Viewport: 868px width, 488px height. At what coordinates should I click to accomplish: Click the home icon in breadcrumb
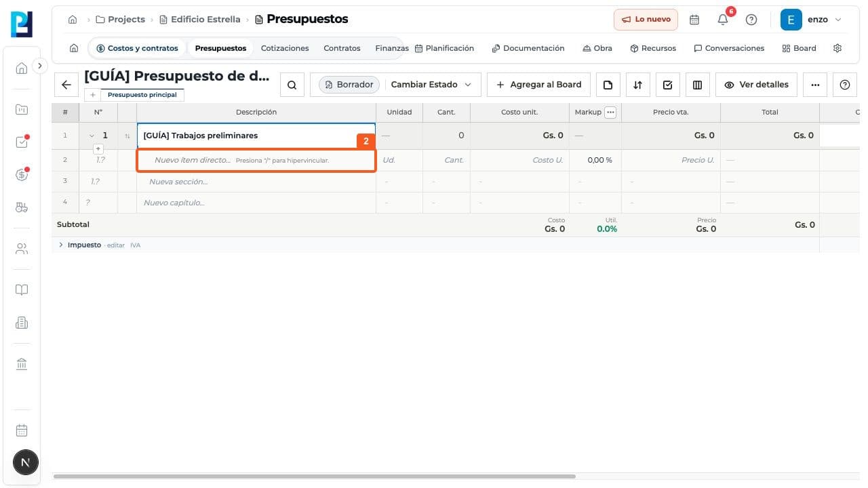point(73,20)
